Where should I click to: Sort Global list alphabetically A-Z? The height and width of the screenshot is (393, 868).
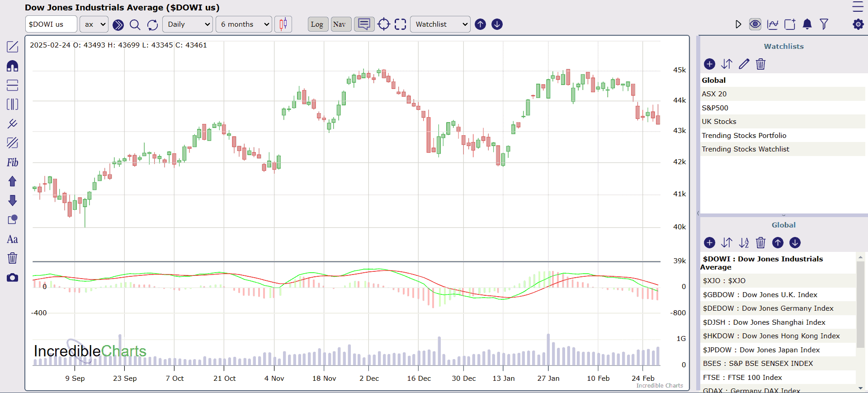point(744,243)
